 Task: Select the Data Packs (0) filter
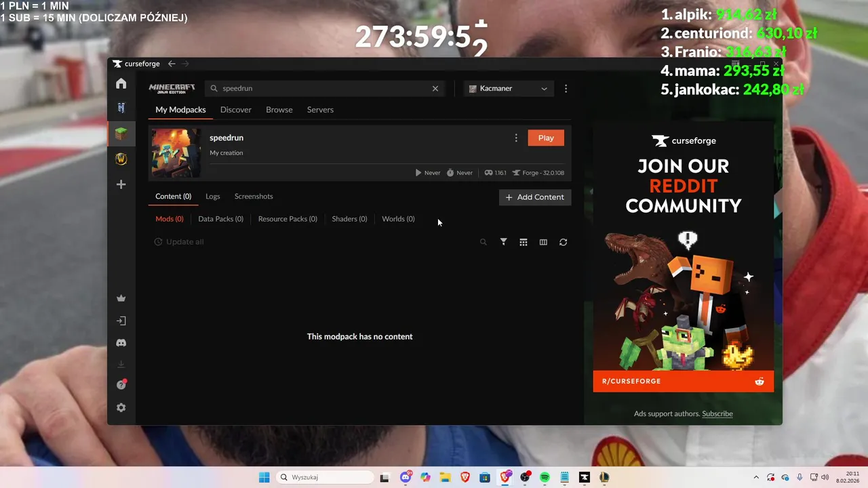(221, 219)
